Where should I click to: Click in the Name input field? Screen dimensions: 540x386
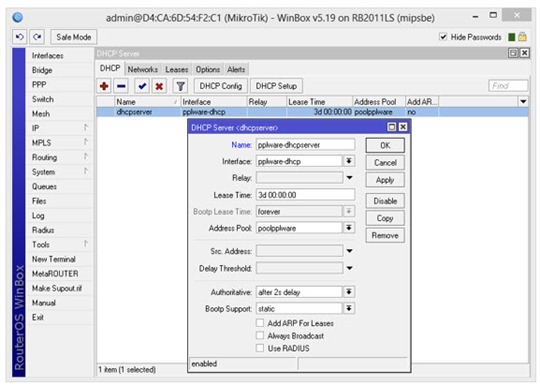pyautogui.click(x=305, y=145)
